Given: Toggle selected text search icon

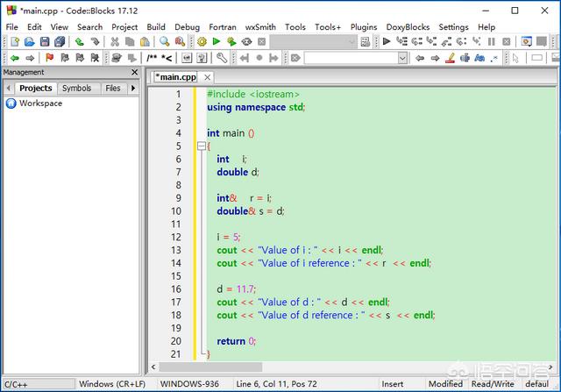Looking at the screenshot, I should click(x=465, y=58).
